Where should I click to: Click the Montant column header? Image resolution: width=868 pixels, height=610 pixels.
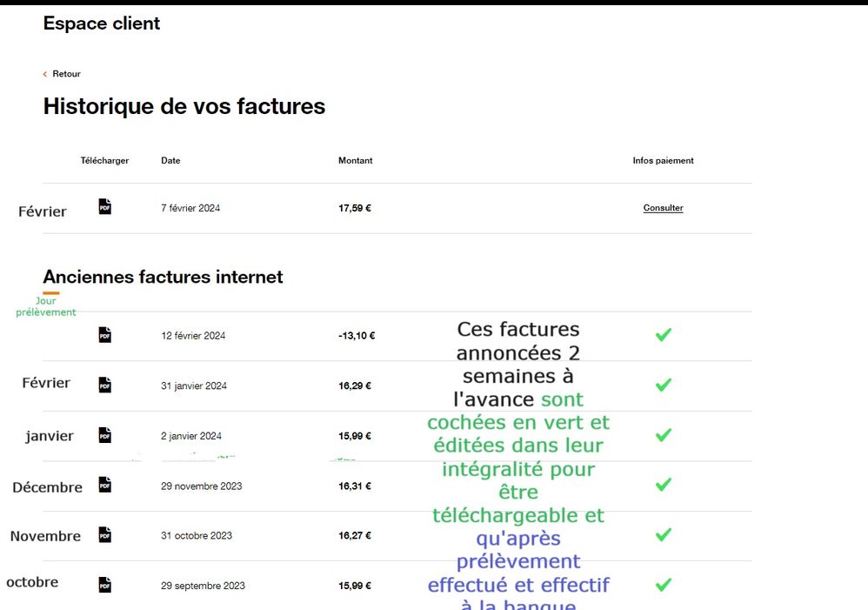[356, 160]
